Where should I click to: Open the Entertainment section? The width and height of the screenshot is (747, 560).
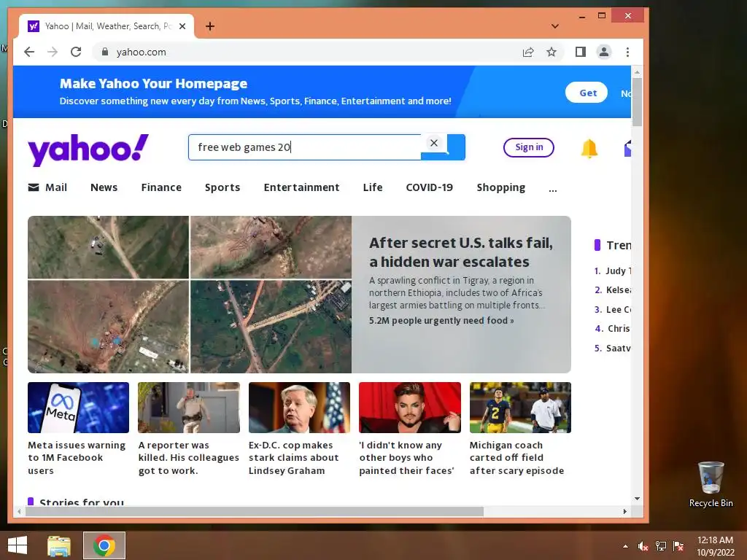[x=301, y=187]
